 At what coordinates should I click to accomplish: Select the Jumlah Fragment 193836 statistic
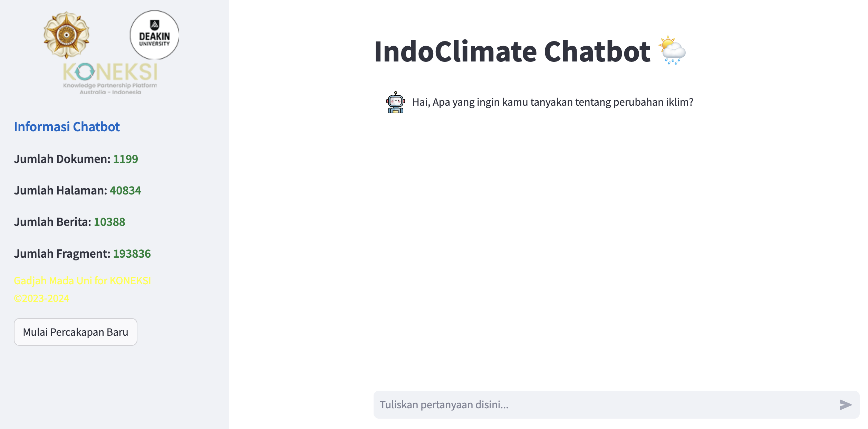(x=82, y=254)
